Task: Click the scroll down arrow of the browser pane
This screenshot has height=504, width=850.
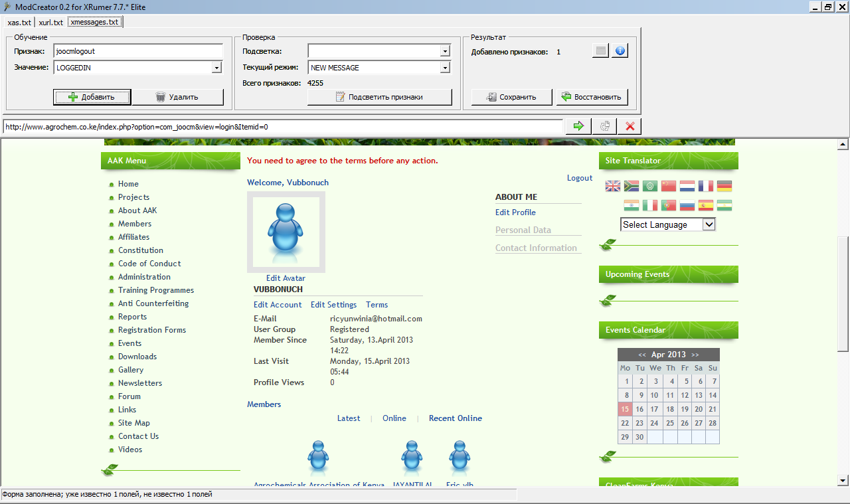Action: [x=843, y=479]
